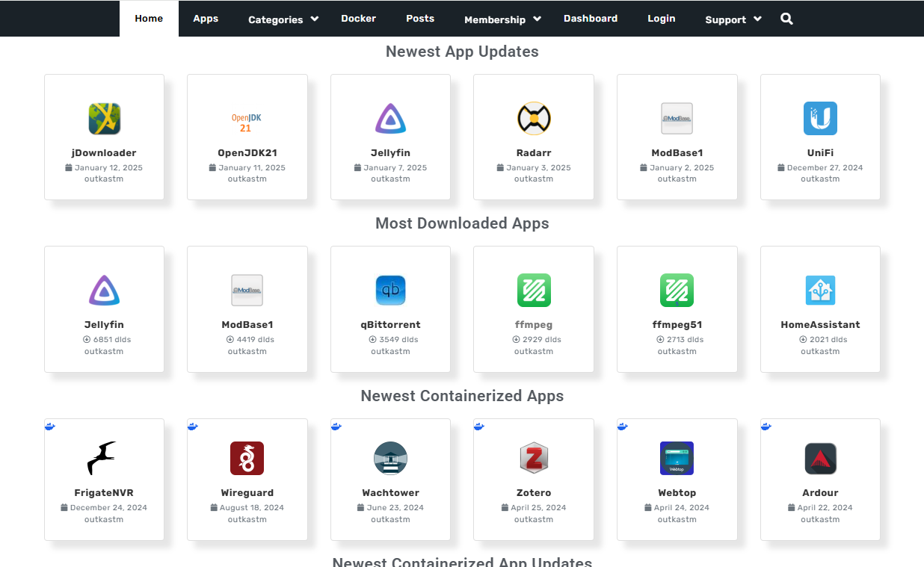Click Docker badge on Wachtower card
This screenshot has width=924, height=567.
336,426
